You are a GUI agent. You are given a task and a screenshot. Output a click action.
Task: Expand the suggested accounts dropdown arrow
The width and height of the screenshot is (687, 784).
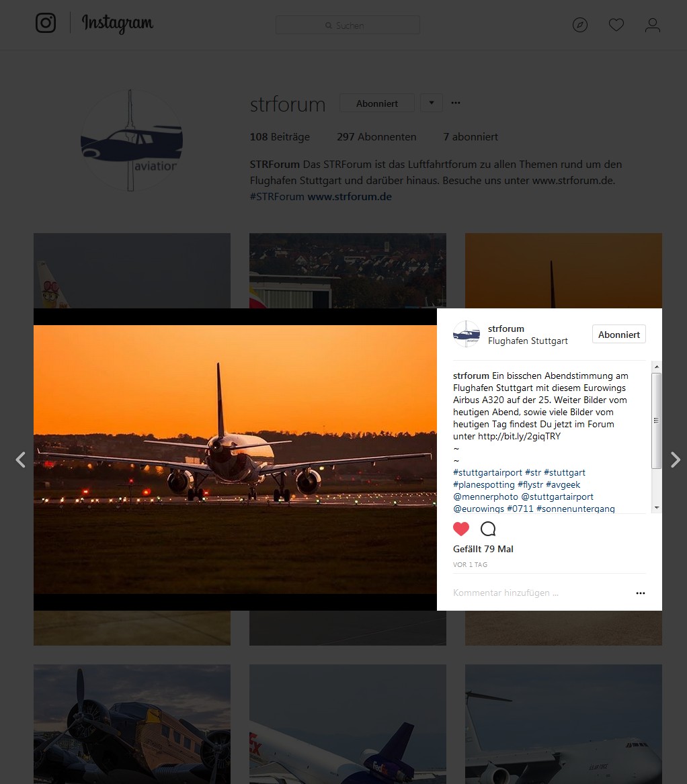tap(432, 103)
